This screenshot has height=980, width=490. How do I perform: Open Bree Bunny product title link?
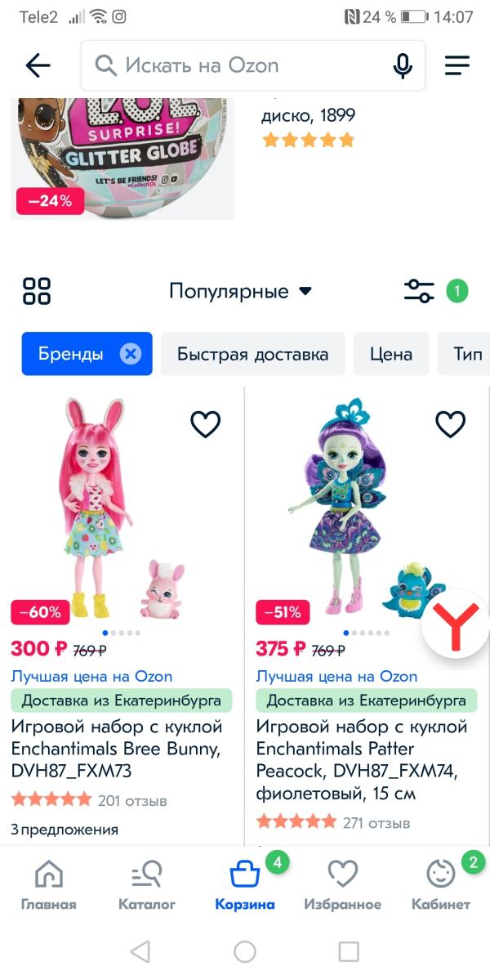117,750
